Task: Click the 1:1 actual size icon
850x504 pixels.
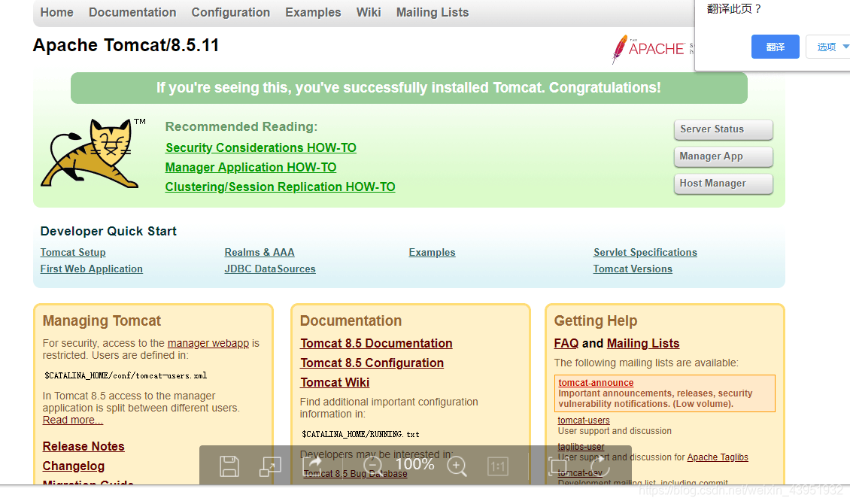Action: tap(498, 466)
